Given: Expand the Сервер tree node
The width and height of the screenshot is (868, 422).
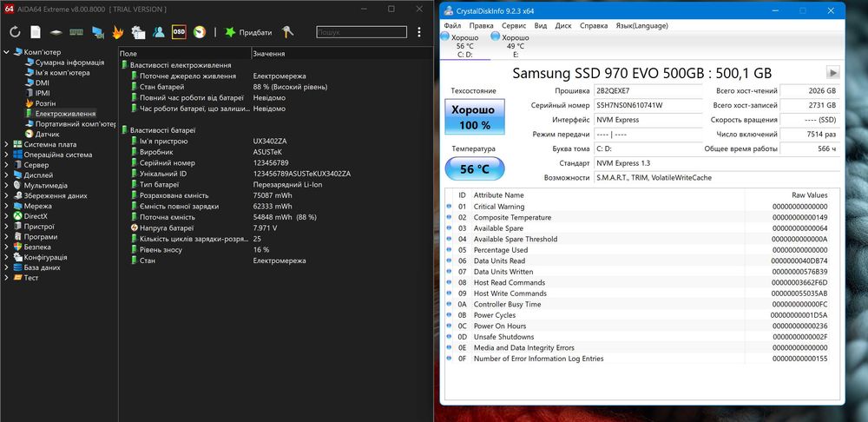Looking at the screenshot, I should [x=6, y=165].
